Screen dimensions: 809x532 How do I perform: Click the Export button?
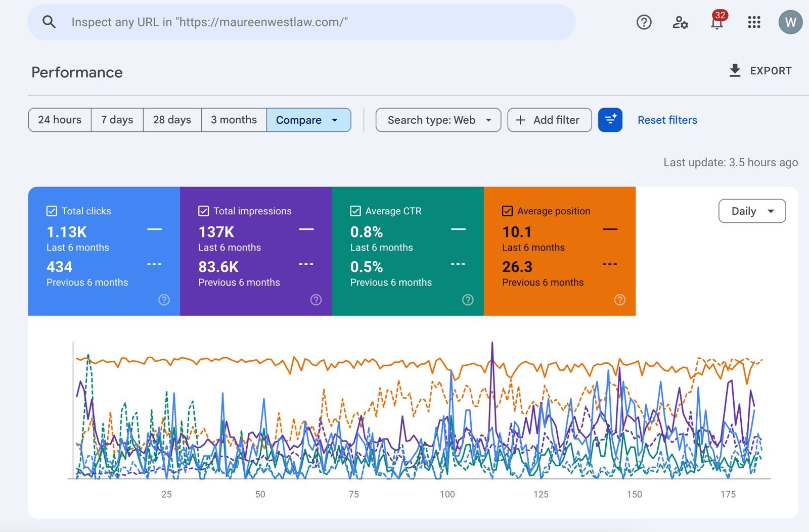point(760,71)
